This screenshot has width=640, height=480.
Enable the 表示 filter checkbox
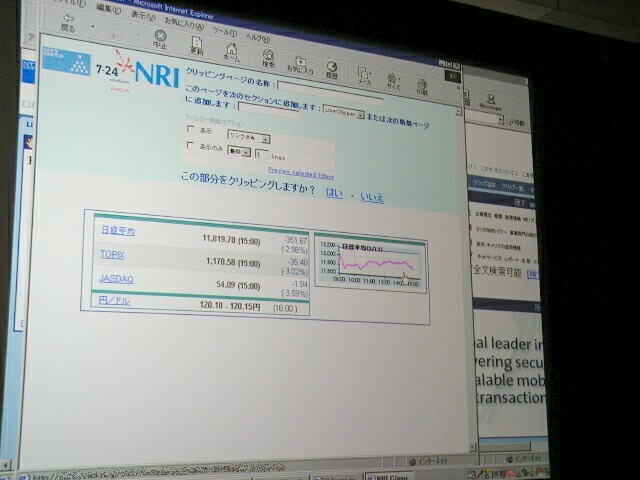click(191, 130)
